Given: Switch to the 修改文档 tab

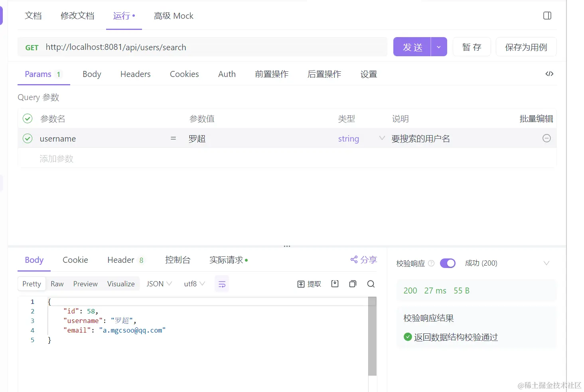Looking at the screenshot, I should point(77,16).
